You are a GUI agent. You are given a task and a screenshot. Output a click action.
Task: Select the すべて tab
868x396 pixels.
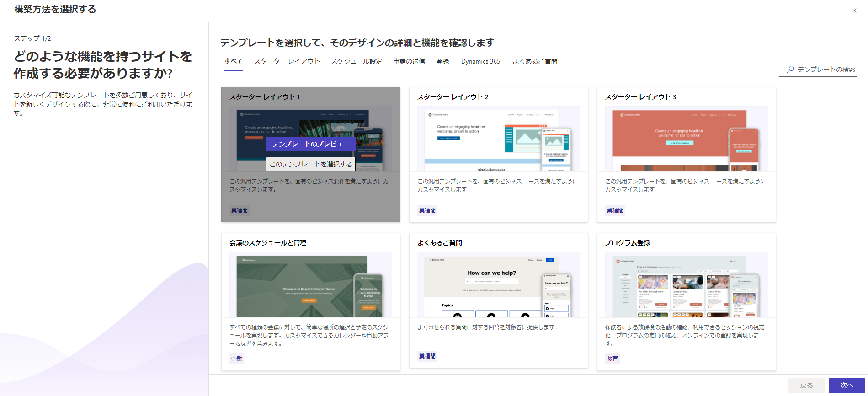233,61
